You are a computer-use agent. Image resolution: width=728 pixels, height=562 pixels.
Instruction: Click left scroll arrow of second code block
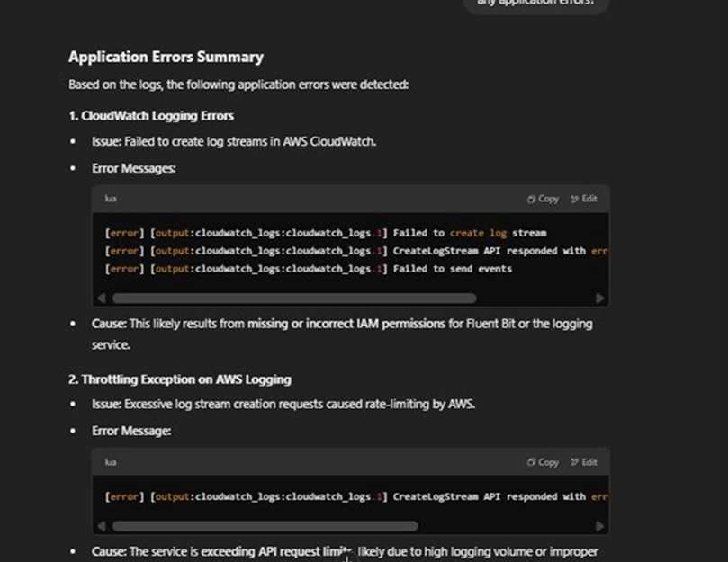[102, 526]
